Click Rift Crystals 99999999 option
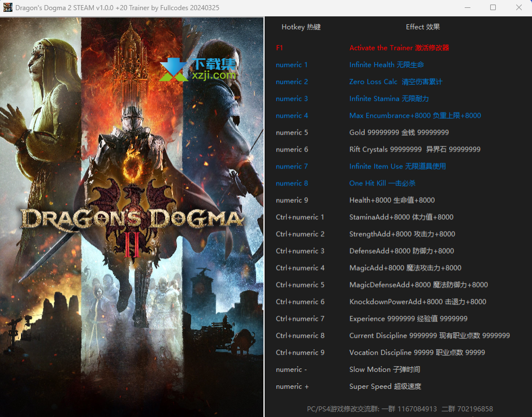Viewport: 532px width, 417px height. coord(414,150)
